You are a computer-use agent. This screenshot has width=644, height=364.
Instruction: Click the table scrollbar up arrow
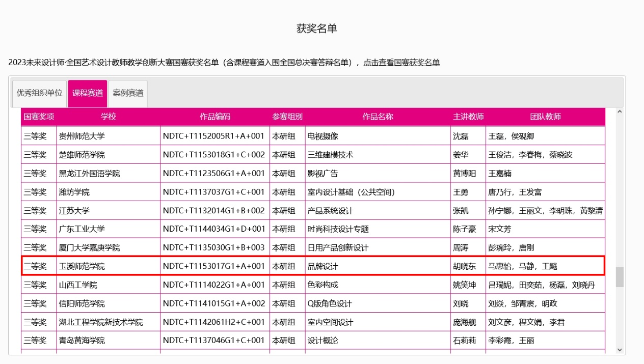pos(620,112)
